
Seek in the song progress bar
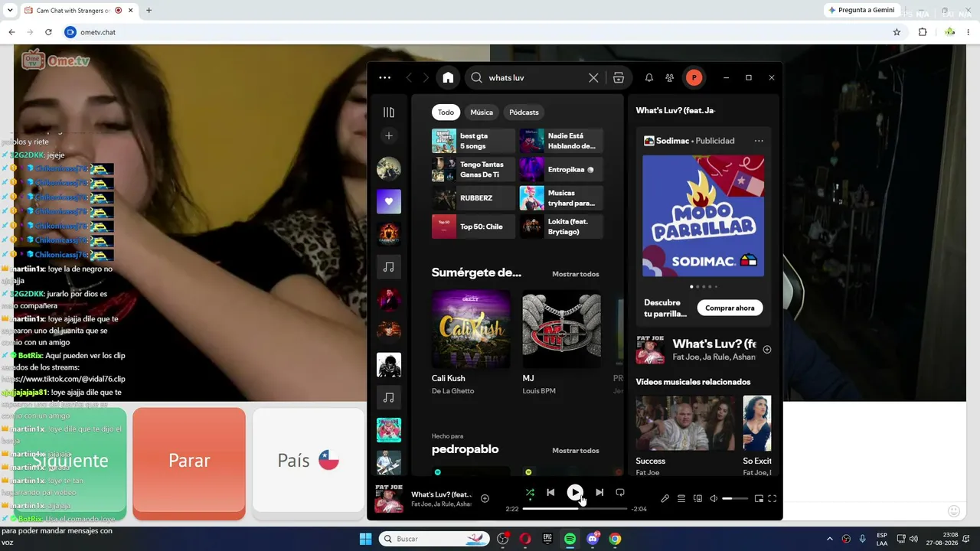(x=575, y=509)
